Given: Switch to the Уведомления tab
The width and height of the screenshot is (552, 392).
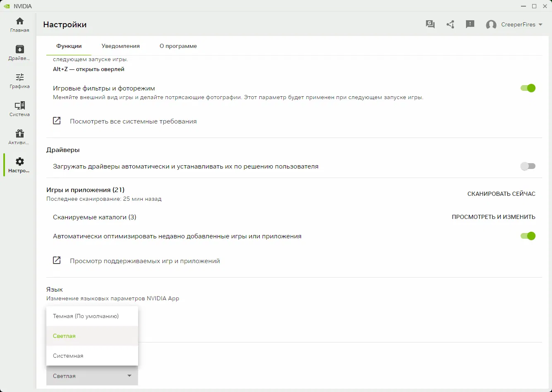Looking at the screenshot, I should coord(121,46).
